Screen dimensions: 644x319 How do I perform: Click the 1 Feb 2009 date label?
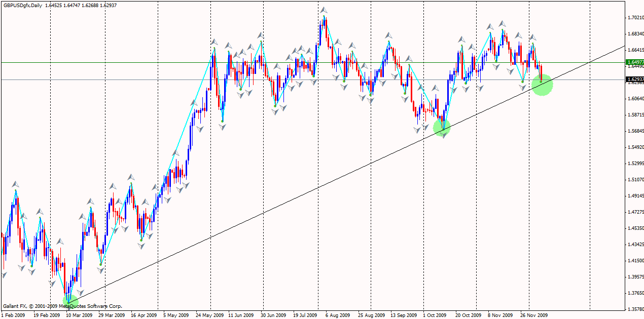(13, 315)
